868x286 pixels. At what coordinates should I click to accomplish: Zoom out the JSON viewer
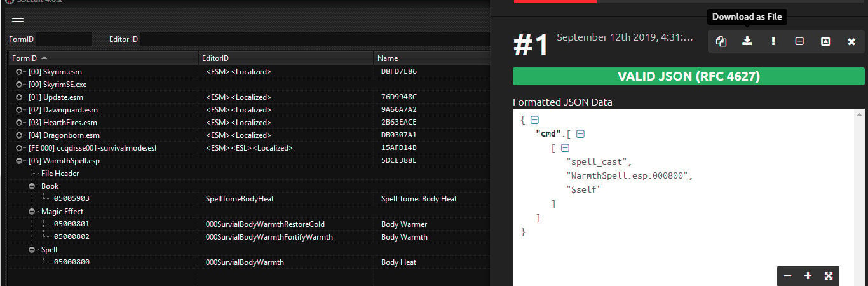[x=787, y=276]
